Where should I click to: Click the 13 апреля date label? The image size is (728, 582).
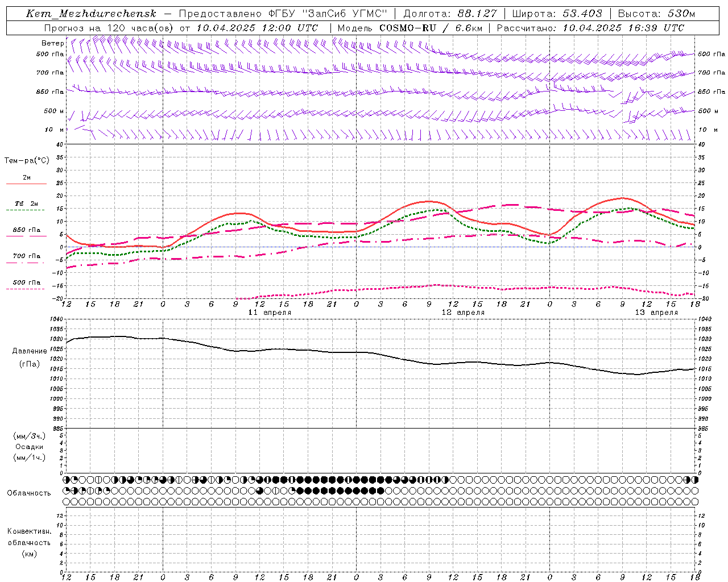coord(656,312)
